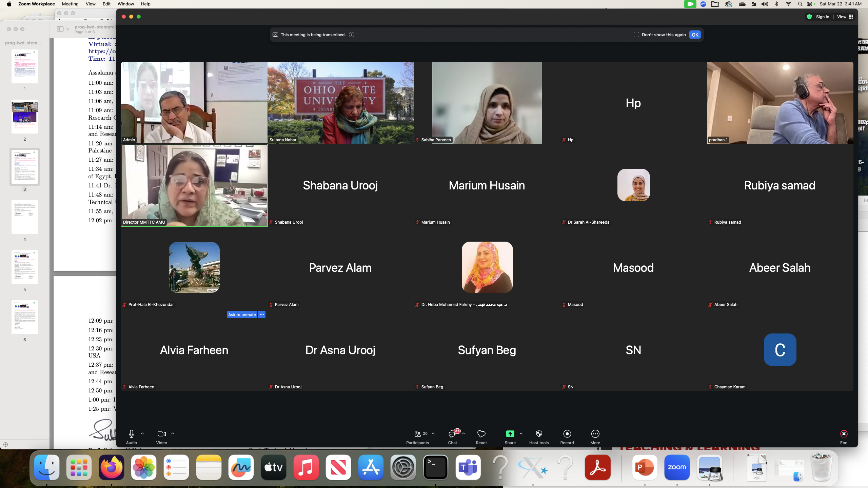Open the Window menu in menu bar
The height and width of the screenshot is (488, 868).
[125, 4]
